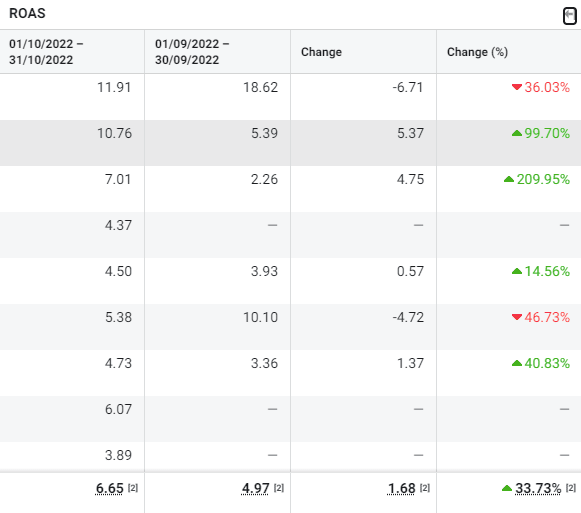Screen dimensions: 581x513
Task: Click the green up arrow beside 40.83%
Action: click(517, 363)
